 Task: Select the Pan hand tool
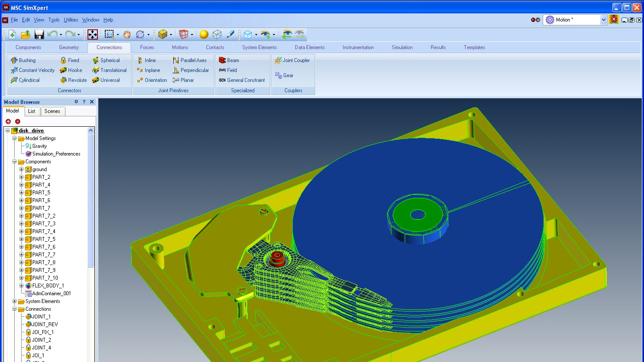point(127,34)
